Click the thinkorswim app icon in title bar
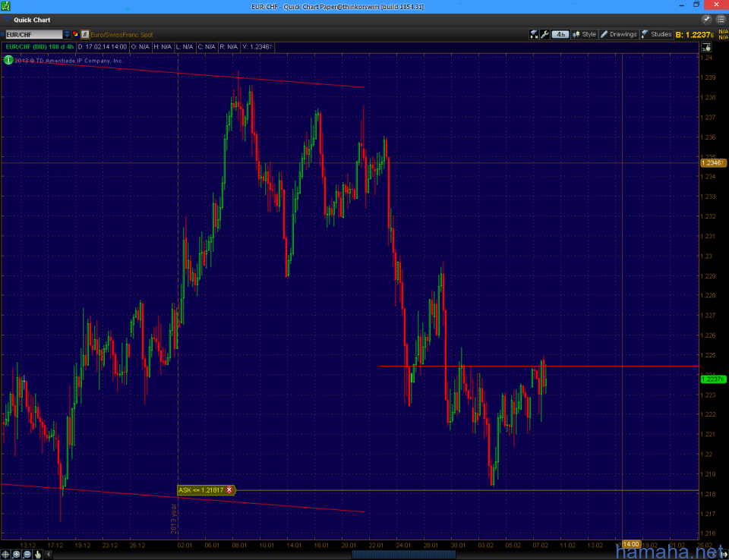This screenshot has height=560, width=729. pos(5,6)
